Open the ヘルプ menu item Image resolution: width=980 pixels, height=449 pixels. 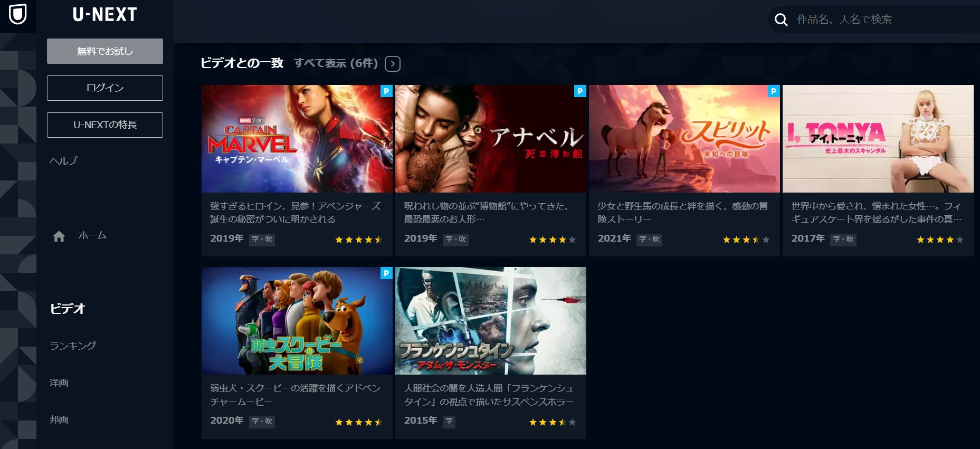click(x=63, y=161)
